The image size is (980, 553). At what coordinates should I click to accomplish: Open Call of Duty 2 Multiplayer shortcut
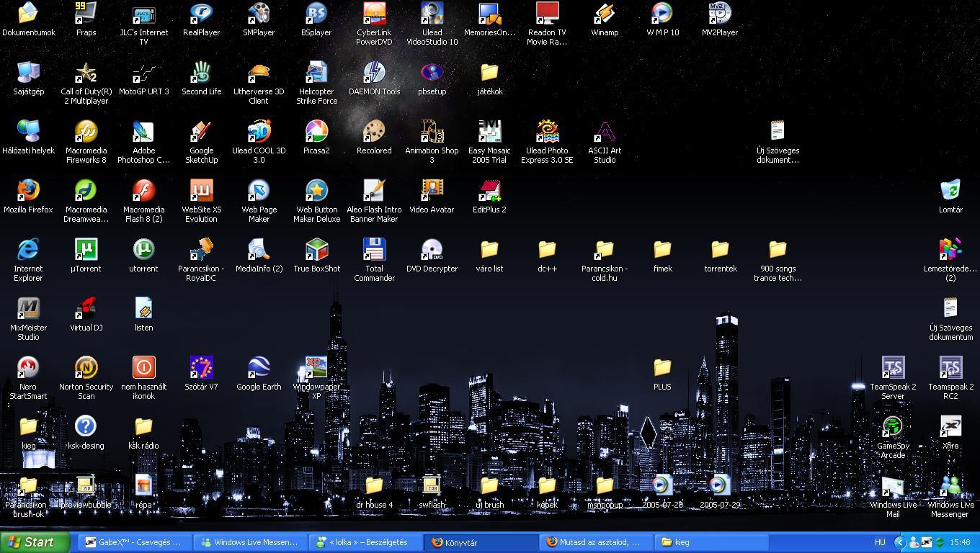click(86, 83)
